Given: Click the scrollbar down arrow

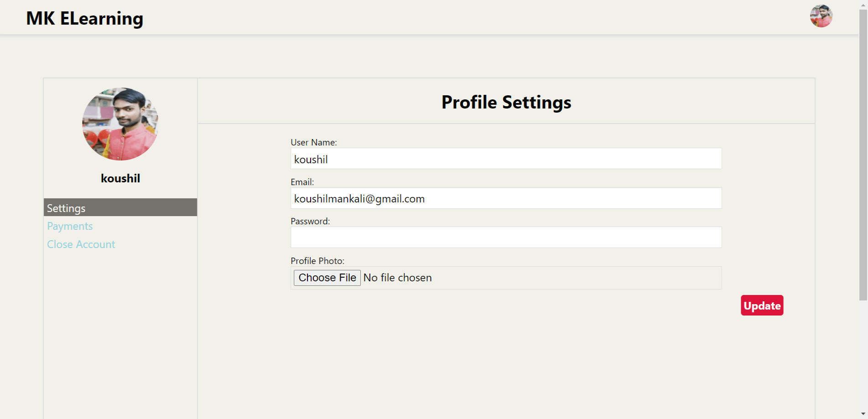Looking at the screenshot, I should (863, 414).
